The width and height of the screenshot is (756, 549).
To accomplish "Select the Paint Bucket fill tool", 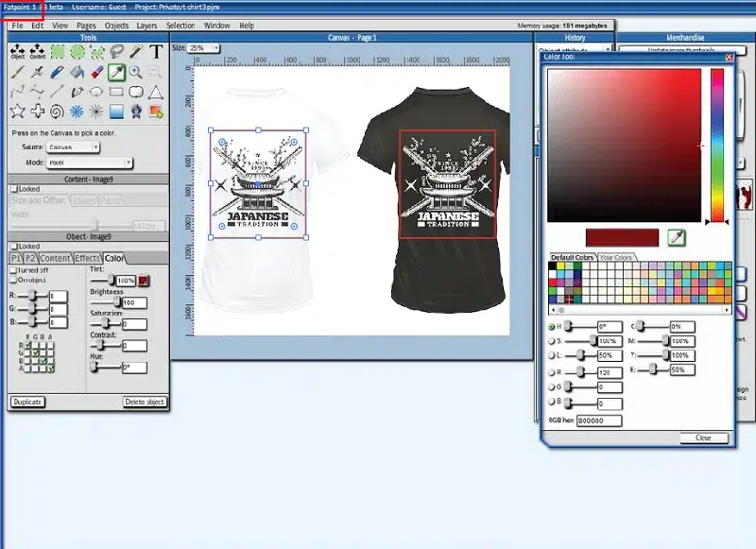I will 77,72.
